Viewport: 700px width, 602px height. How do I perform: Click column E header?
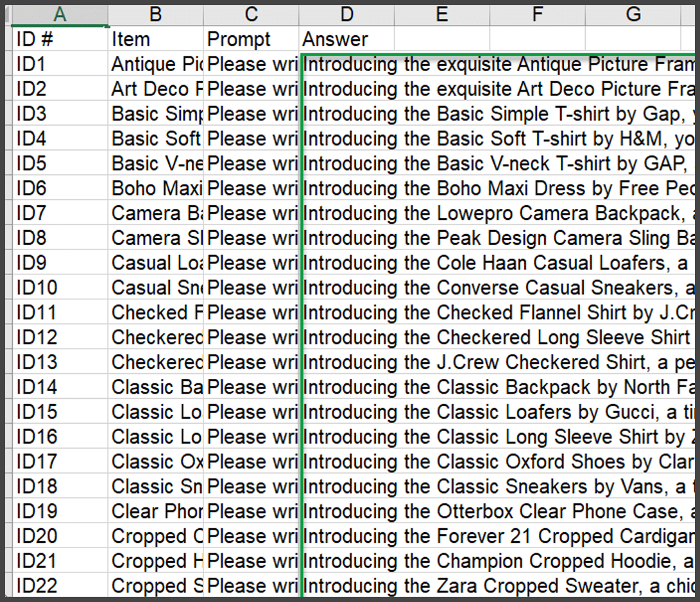click(x=441, y=15)
